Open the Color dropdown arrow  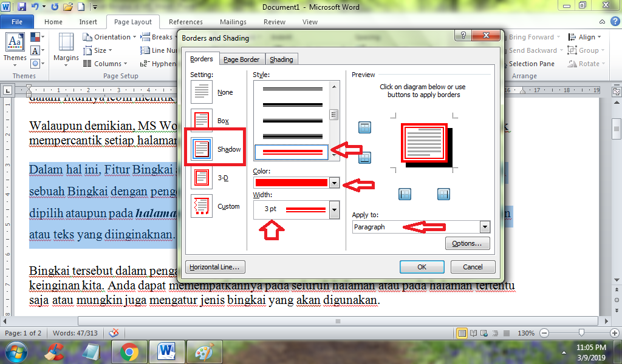point(335,183)
